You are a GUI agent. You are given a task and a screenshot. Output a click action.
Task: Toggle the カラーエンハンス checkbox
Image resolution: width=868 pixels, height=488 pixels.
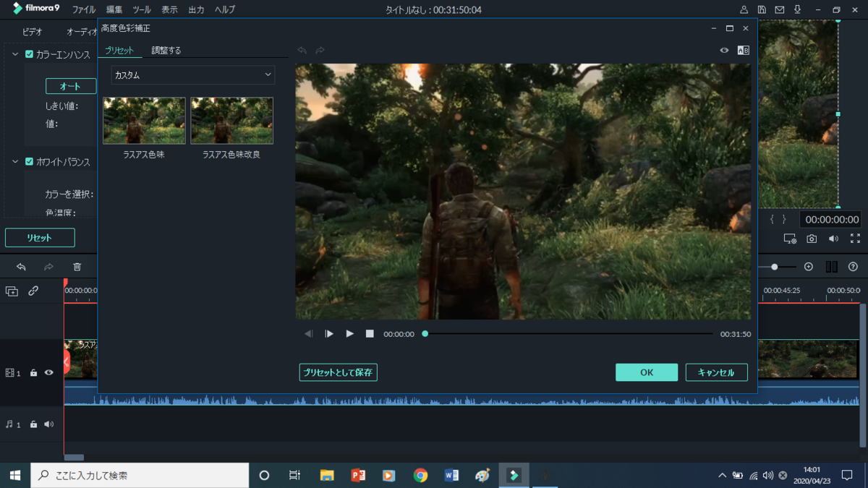29,54
